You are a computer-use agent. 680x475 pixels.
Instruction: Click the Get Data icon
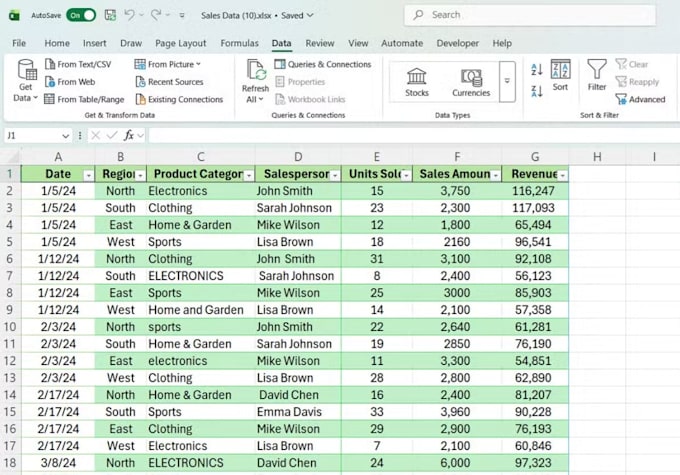point(26,71)
